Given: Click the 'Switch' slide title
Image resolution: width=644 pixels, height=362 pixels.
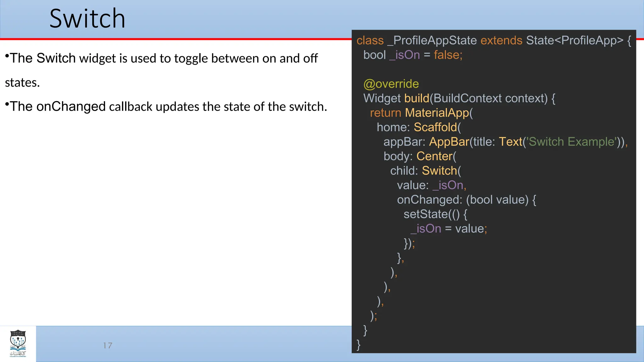Looking at the screenshot, I should (x=87, y=19).
